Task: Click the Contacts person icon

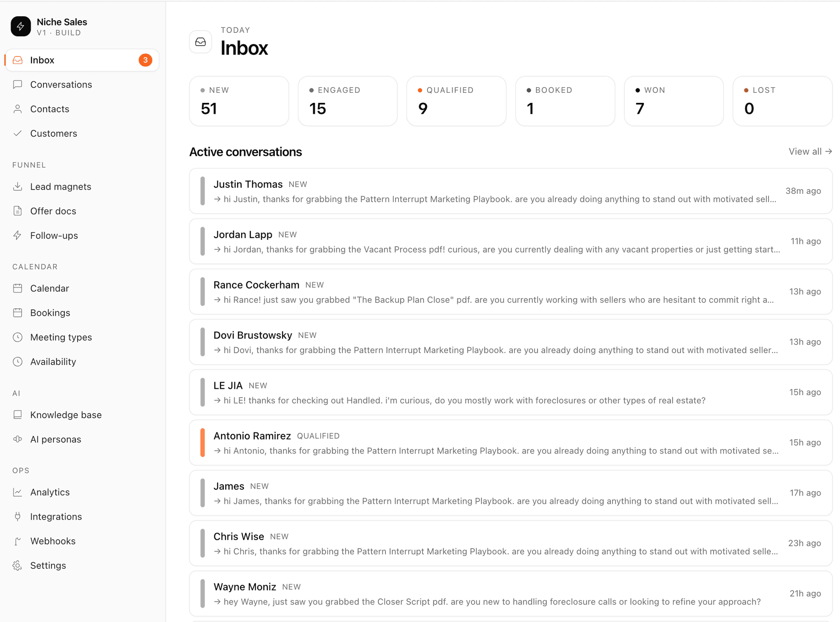Action: tap(17, 109)
